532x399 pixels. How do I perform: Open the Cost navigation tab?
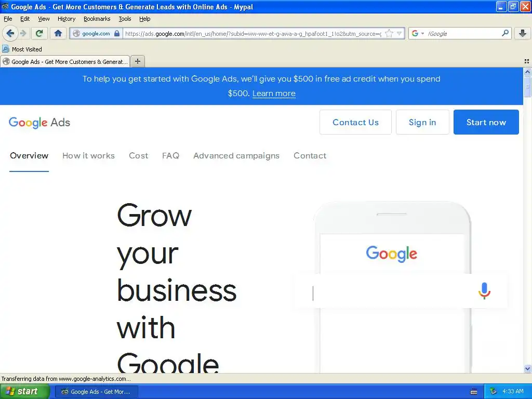[x=138, y=156]
